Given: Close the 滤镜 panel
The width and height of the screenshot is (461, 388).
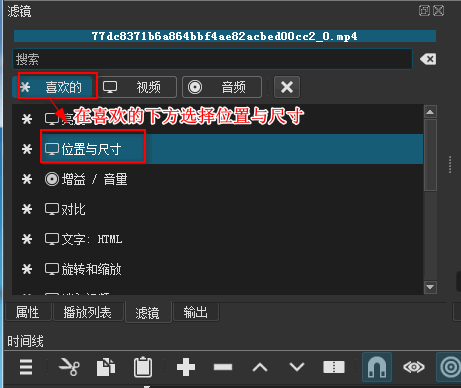Looking at the screenshot, I should click(438, 11).
